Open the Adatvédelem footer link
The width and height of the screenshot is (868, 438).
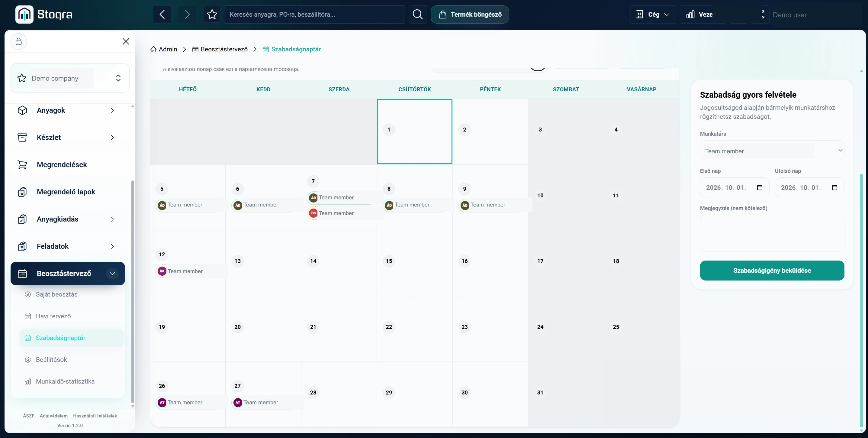(x=53, y=416)
